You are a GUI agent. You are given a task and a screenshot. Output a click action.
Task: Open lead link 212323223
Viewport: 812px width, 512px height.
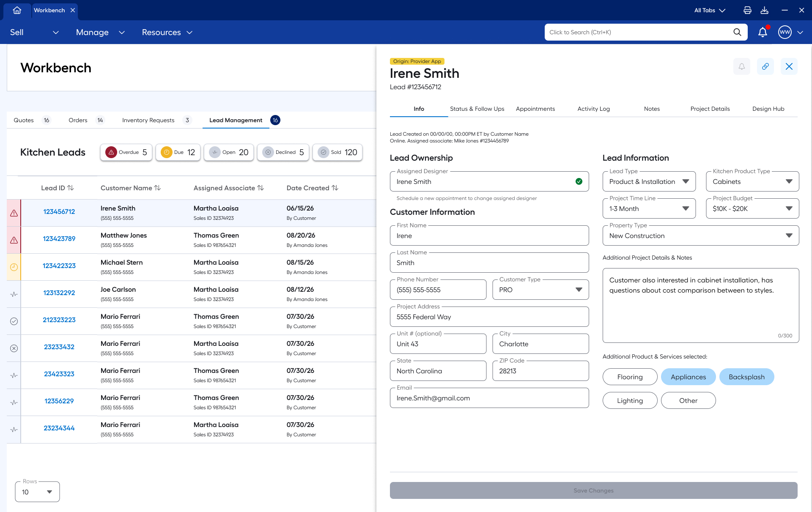coord(59,320)
